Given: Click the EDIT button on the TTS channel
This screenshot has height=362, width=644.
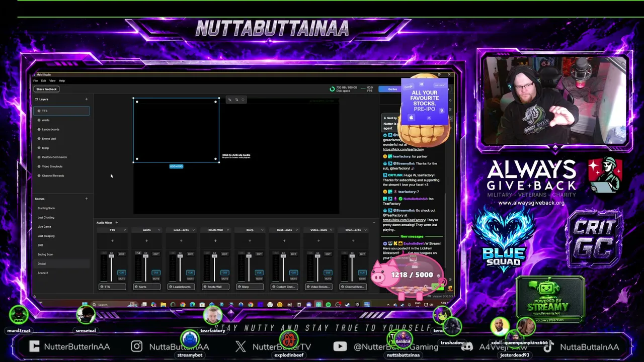Looking at the screenshot, I should (x=121, y=254).
